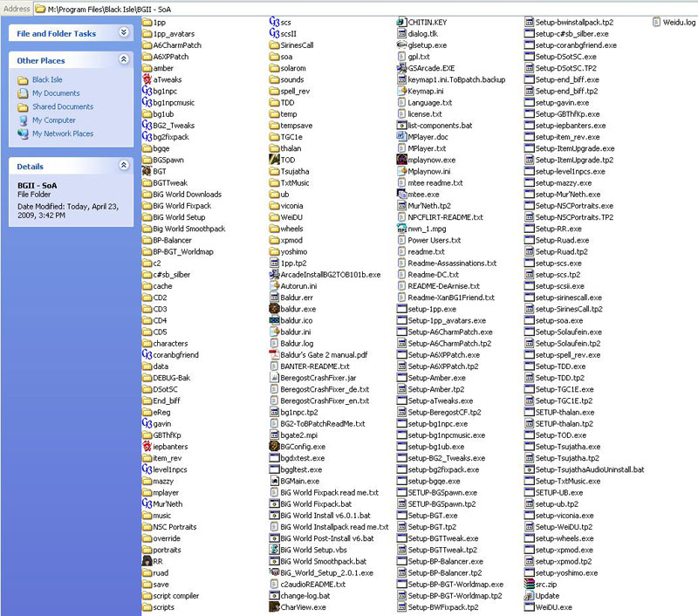Collapse the Other Places panel
Screen dimensions: 698x616
[124, 59]
